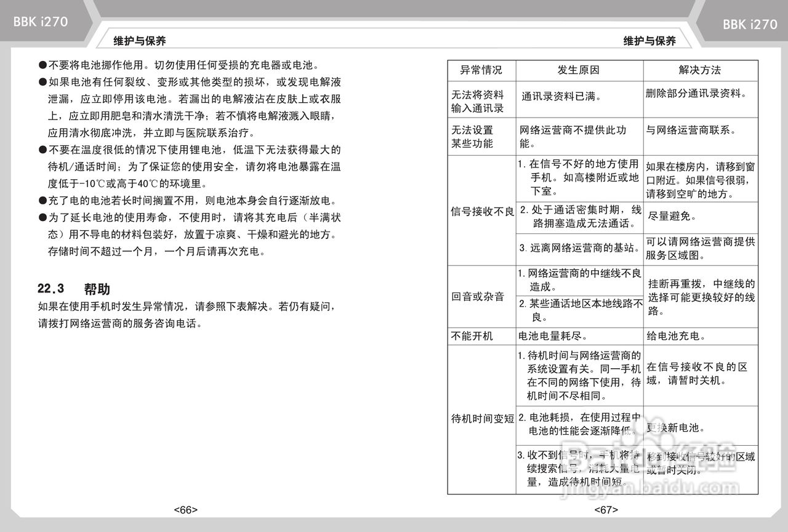Click the page number '<66>'

(186, 509)
